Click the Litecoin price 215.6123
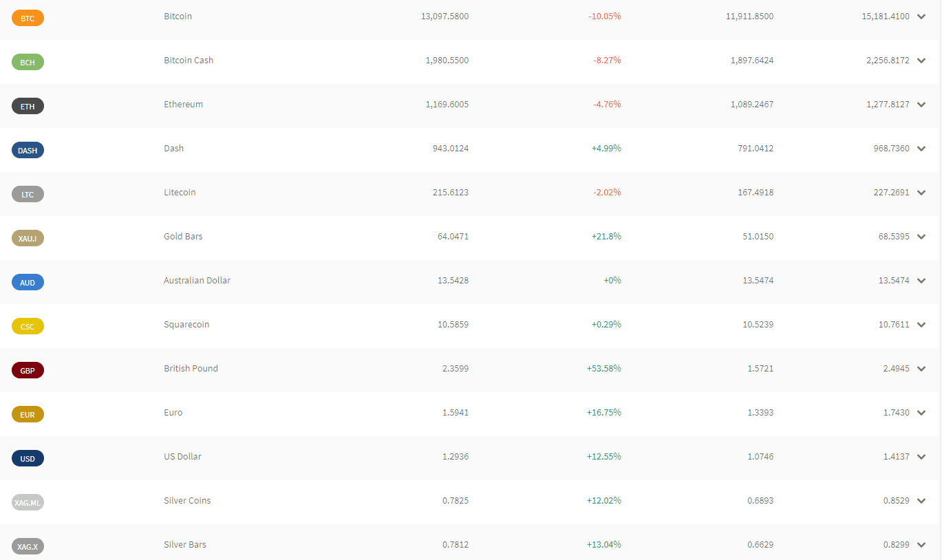Image resolution: width=944 pixels, height=560 pixels. (451, 192)
